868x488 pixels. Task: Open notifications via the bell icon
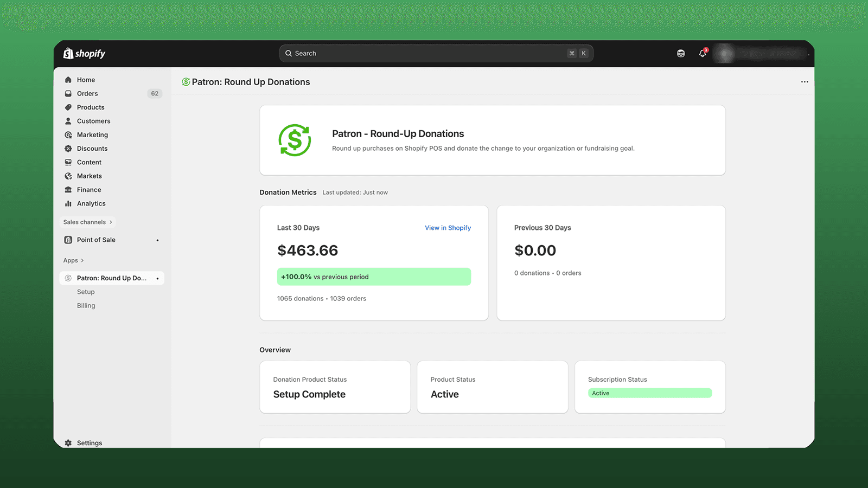click(702, 53)
